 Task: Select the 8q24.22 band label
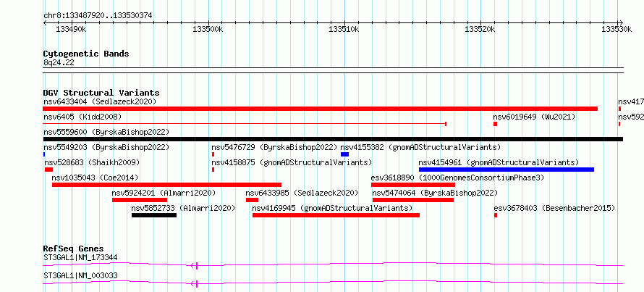point(59,62)
